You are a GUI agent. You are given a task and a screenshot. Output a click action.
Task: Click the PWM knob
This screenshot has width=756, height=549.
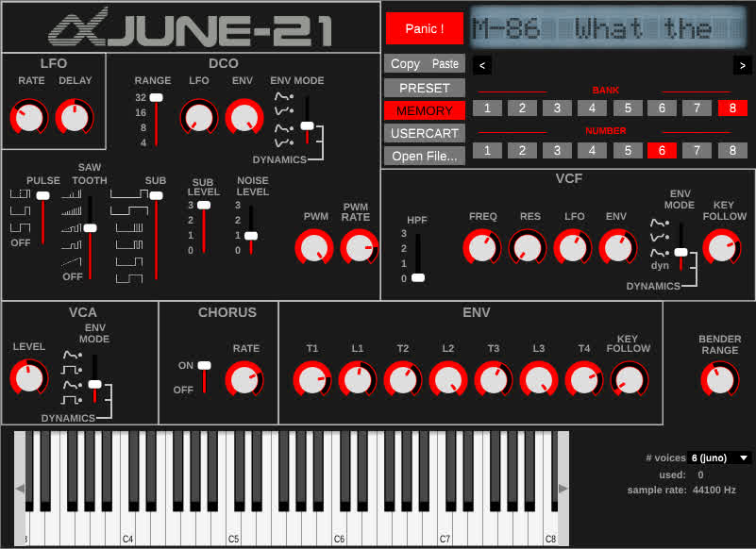pos(314,247)
